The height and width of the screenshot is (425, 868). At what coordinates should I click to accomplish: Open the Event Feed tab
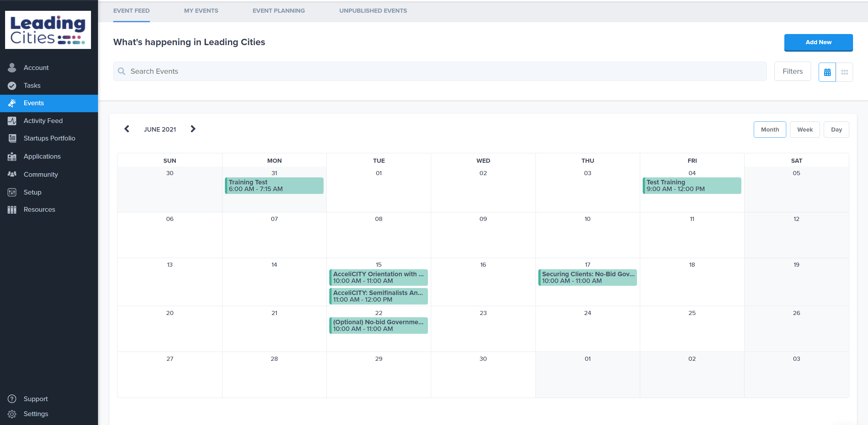pyautogui.click(x=131, y=11)
